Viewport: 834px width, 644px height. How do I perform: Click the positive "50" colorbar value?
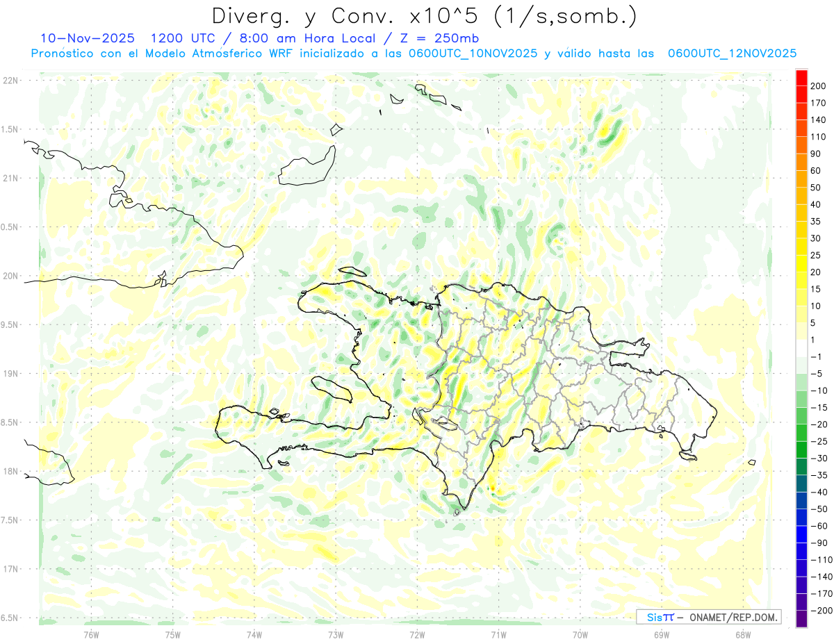click(x=817, y=188)
